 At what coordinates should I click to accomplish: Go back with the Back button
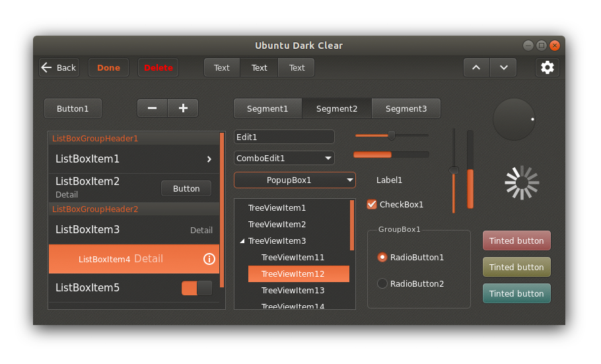click(x=59, y=67)
